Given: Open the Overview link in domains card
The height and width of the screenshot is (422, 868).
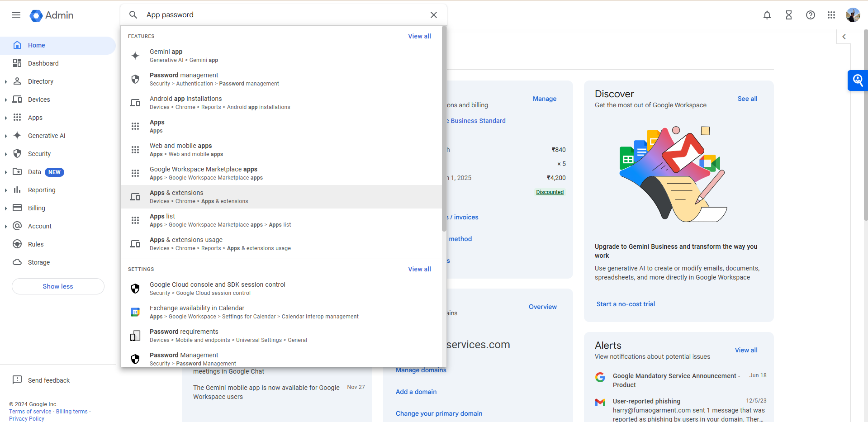Looking at the screenshot, I should [543, 307].
